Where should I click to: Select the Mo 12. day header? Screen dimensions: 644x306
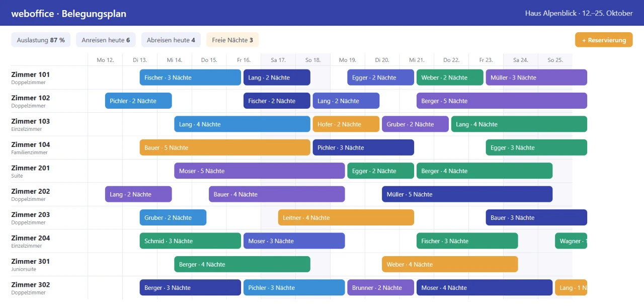105,60
